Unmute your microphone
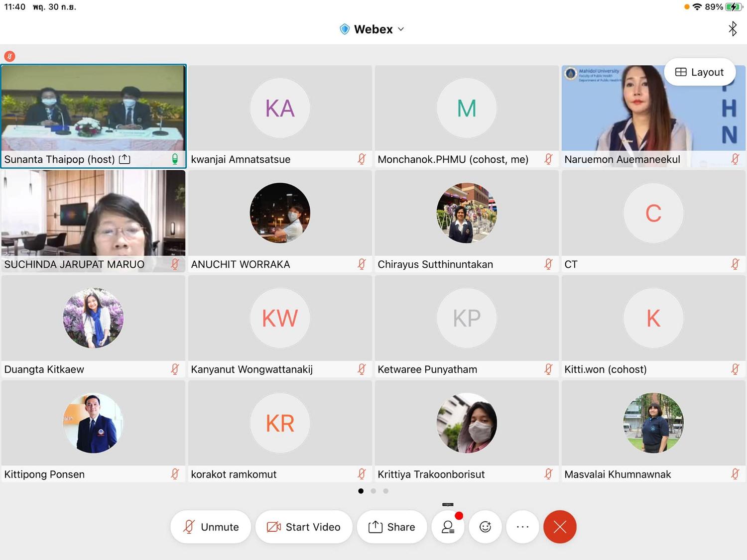The image size is (747, 560). click(211, 527)
